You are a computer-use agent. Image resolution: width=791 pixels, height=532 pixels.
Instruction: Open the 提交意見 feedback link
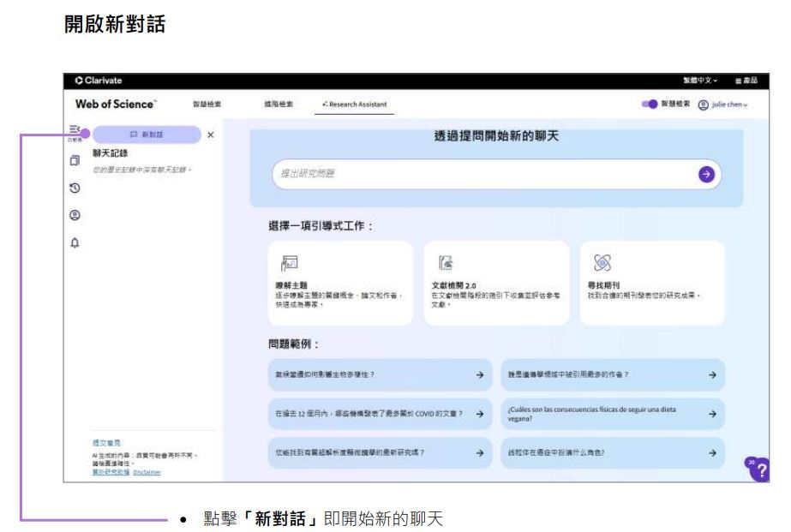point(106,443)
